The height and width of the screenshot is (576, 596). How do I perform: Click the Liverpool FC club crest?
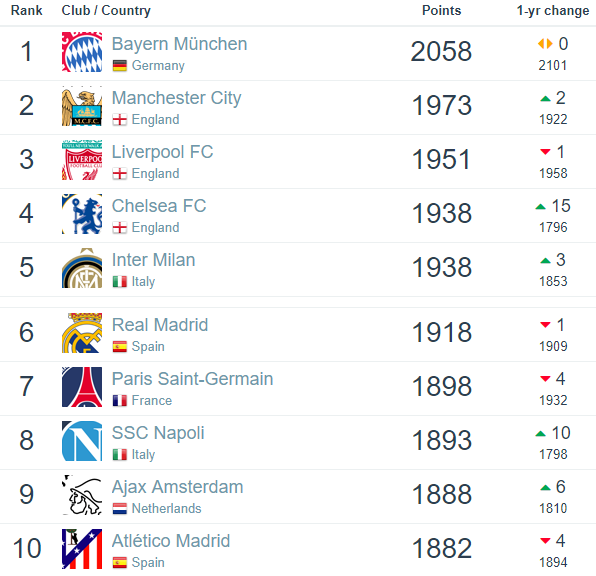click(82, 160)
